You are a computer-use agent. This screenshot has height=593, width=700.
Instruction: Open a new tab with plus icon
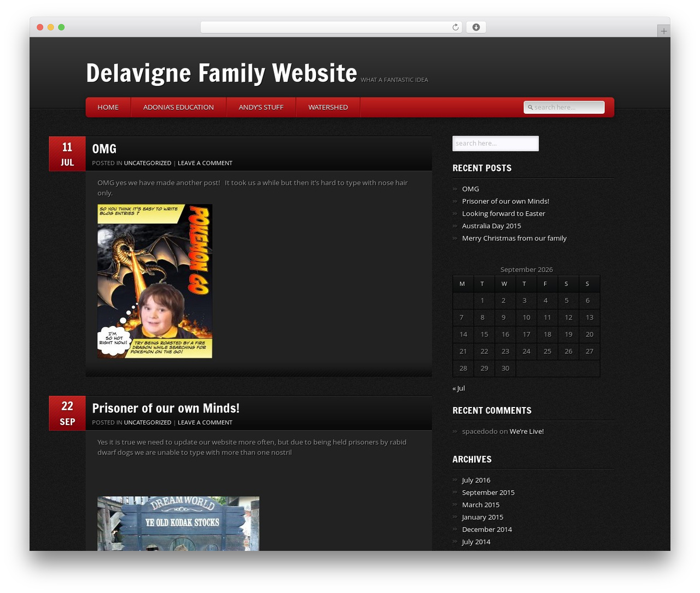[x=663, y=31]
